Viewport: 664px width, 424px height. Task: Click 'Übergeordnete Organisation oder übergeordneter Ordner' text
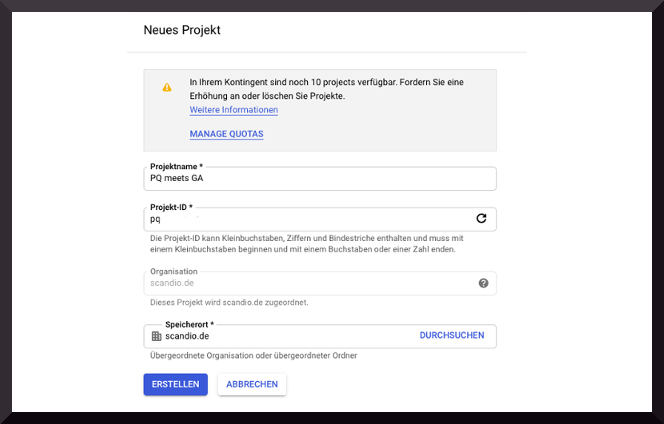254,356
